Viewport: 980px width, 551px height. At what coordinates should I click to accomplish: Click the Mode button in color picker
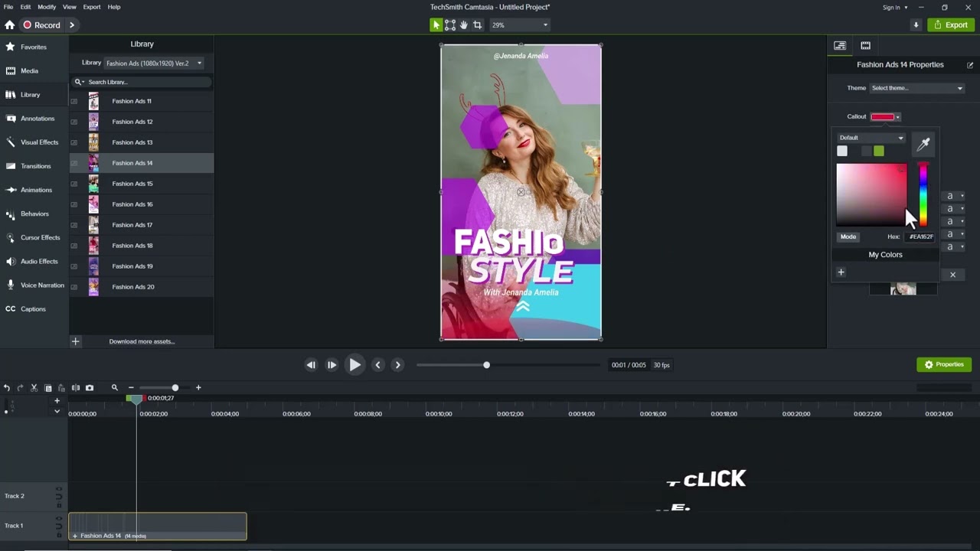click(848, 236)
